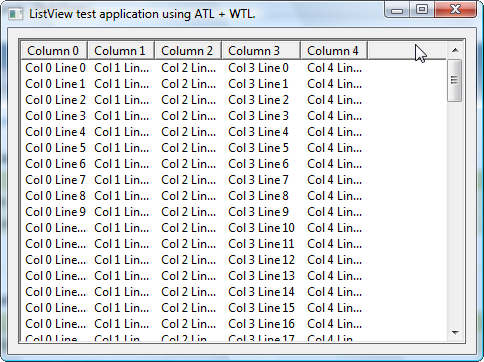This screenshot has height=362, width=484.
Task: Click the Column 2 header
Action: [x=188, y=51]
